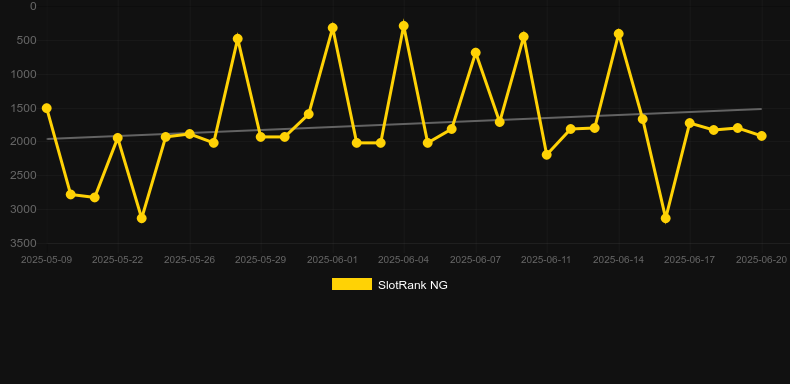Image resolution: width=790 pixels, height=384 pixels.
Task: Select the first data point at 2025-05-09
Action: (x=46, y=108)
